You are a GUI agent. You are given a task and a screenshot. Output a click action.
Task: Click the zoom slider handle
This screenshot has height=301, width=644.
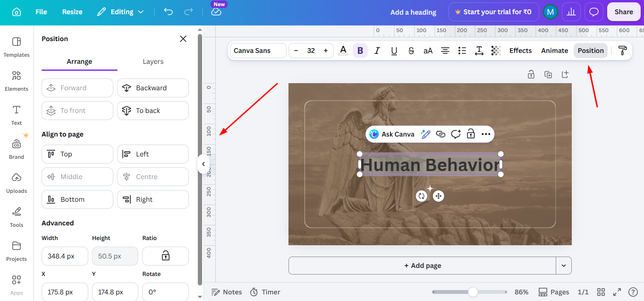(x=473, y=292)
